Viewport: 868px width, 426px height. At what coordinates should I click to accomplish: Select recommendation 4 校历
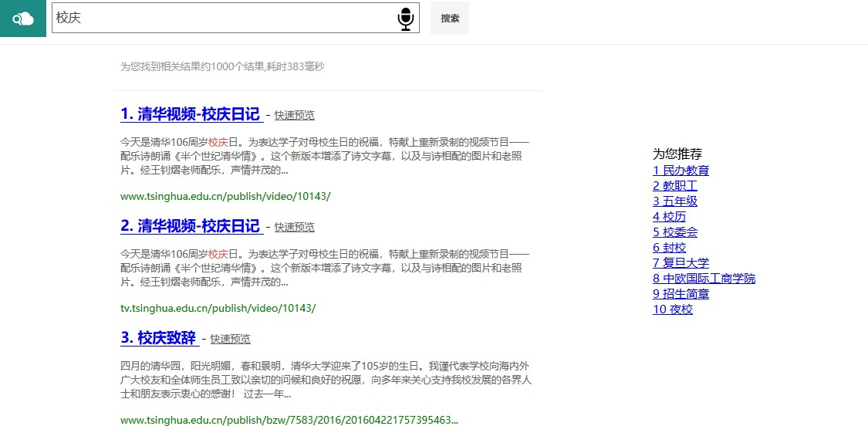669,217
